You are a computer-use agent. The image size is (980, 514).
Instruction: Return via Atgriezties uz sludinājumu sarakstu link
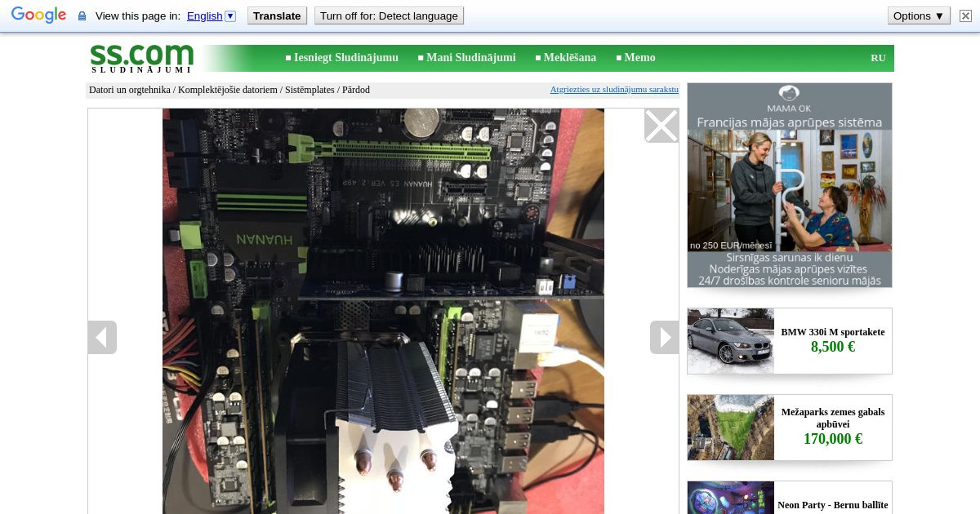(614, 90)
